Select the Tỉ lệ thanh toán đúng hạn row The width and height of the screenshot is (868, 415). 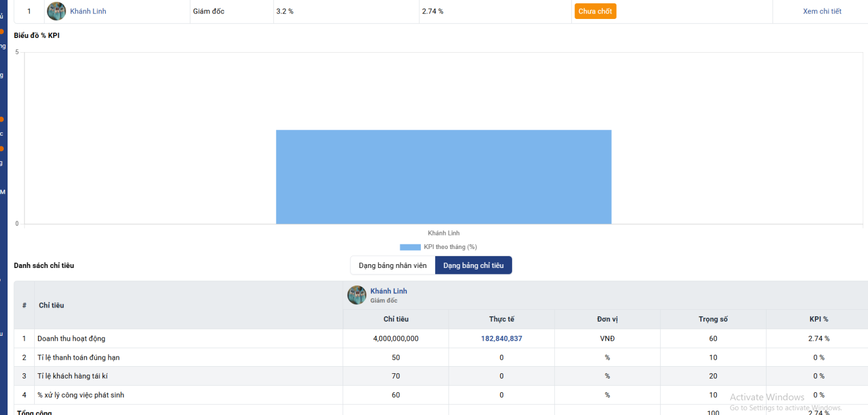click(x=79, y=357)
